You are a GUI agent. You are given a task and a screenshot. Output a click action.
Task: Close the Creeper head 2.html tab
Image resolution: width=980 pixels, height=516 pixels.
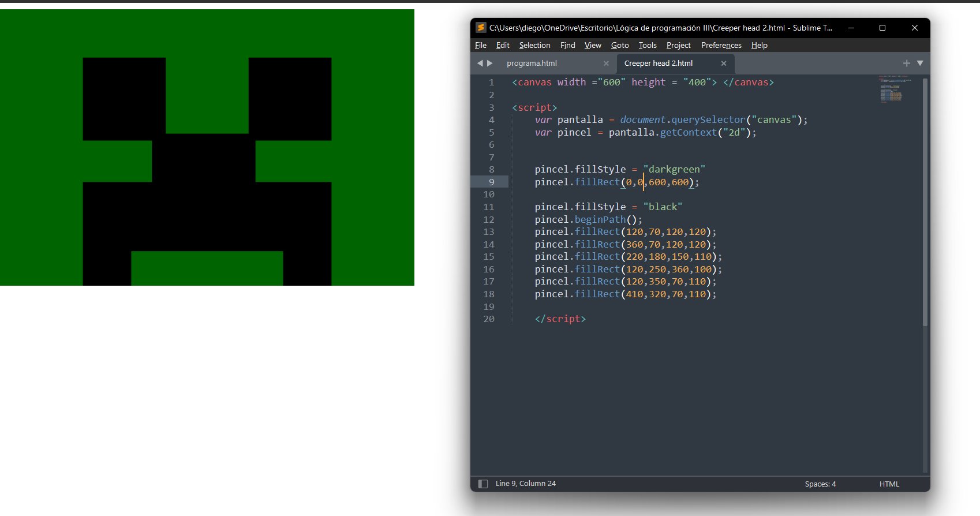pos(724,63)
